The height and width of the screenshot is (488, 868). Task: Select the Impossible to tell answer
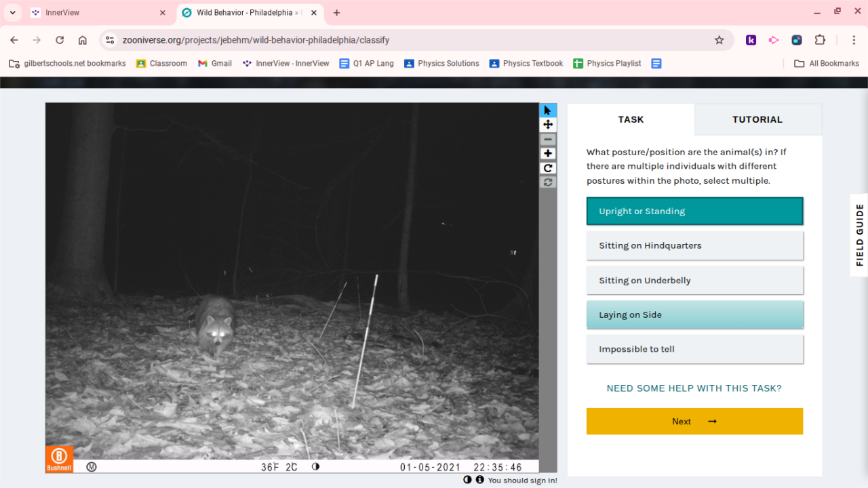pos(694,349)
